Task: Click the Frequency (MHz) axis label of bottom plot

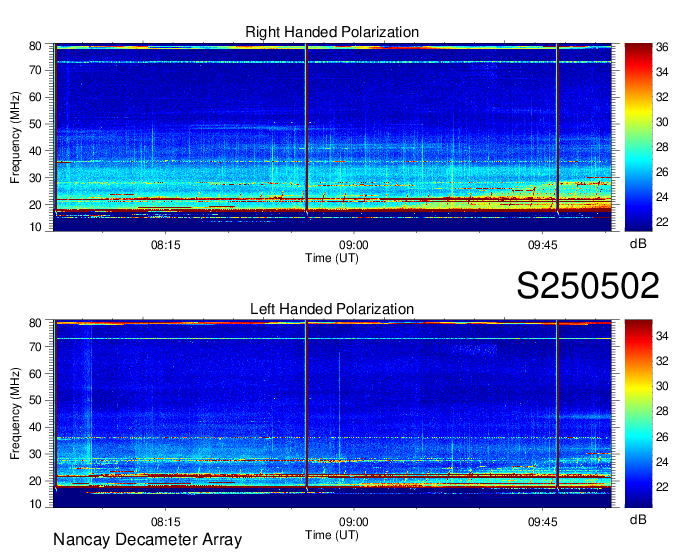Action: pyautogui.click(x=15, y=414)
